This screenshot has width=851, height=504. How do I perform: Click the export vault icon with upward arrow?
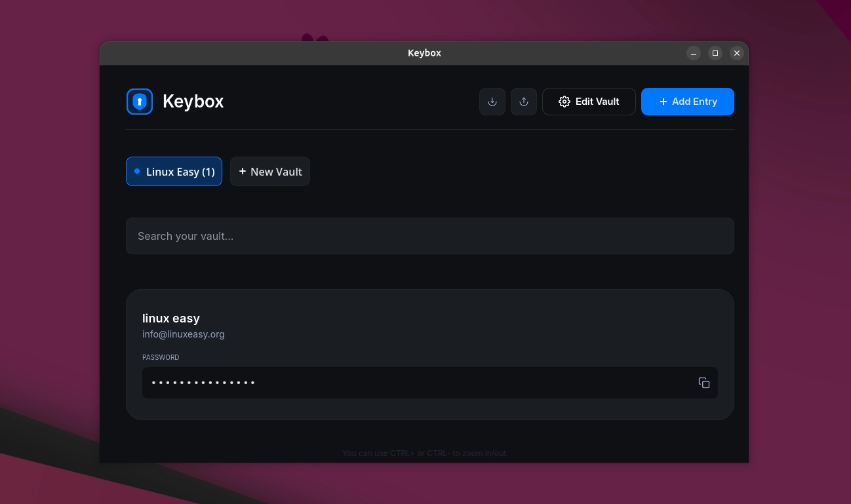point(524,102)
